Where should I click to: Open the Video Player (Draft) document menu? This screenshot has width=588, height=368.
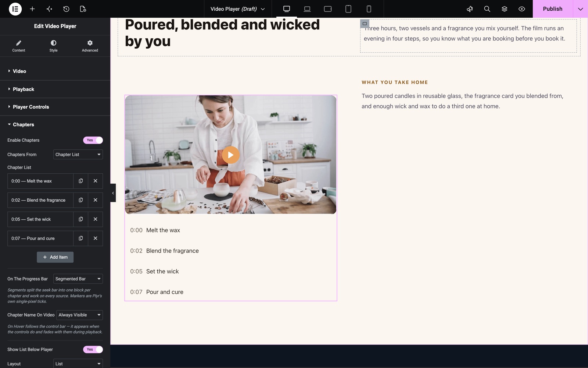237,9
